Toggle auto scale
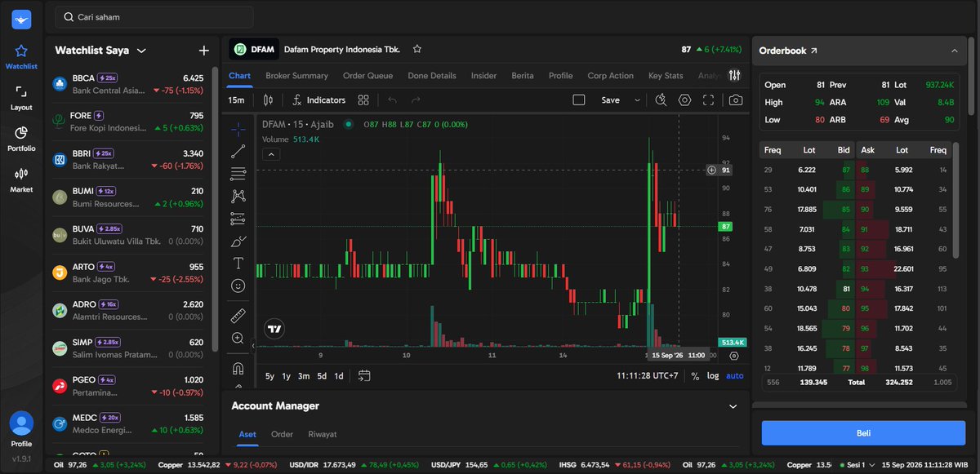980x474 pixels. tap(735, 376)
